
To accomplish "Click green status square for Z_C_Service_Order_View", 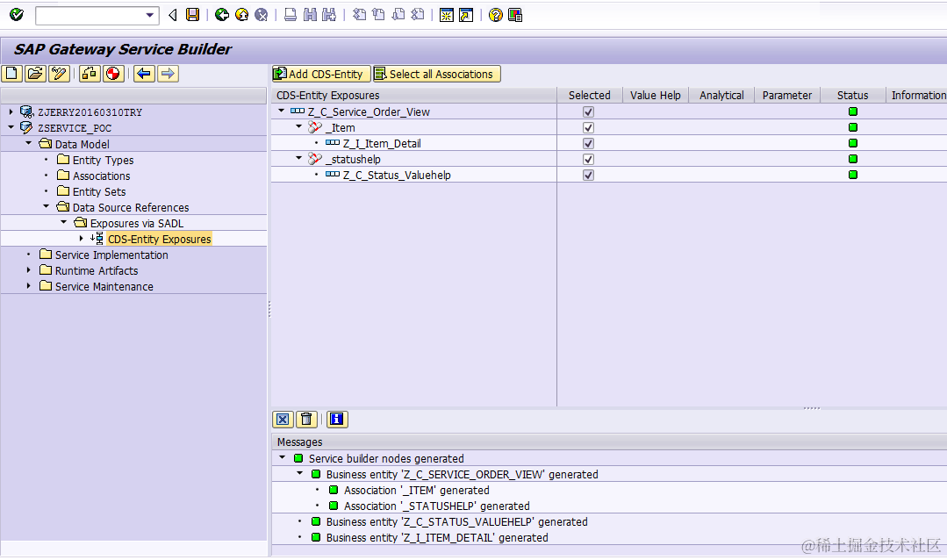I will coord(853,111).
